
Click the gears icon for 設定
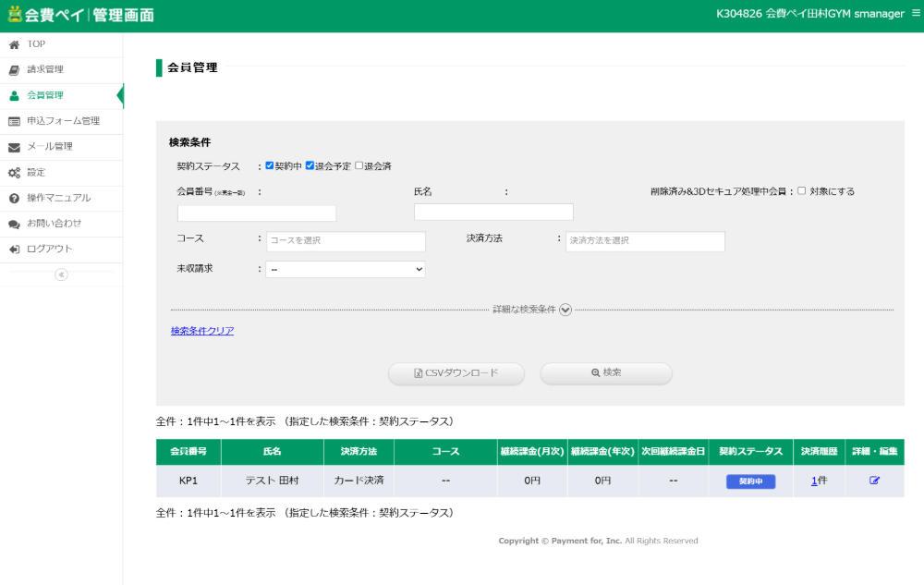click(x=14, y=173)
